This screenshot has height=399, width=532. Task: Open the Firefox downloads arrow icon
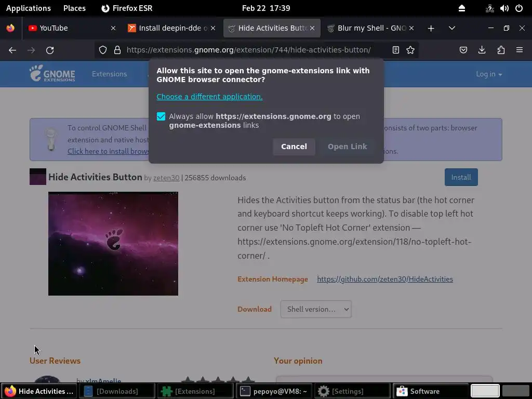tap(482, 50)
